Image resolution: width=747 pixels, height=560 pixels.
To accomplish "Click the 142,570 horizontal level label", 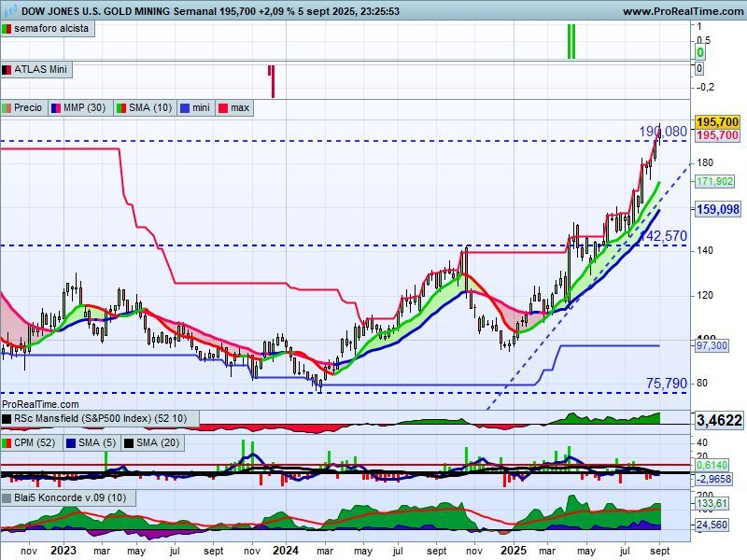I will click(x=664, y=236).
